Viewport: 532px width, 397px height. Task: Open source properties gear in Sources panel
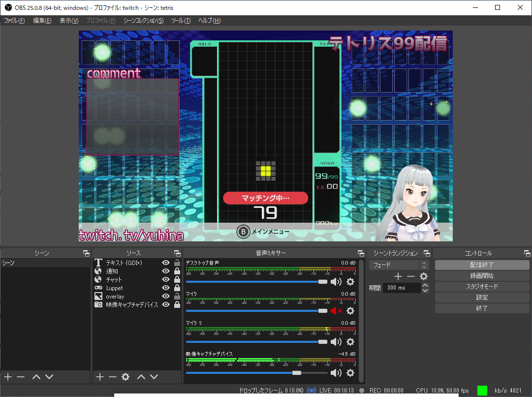(125, 377)
